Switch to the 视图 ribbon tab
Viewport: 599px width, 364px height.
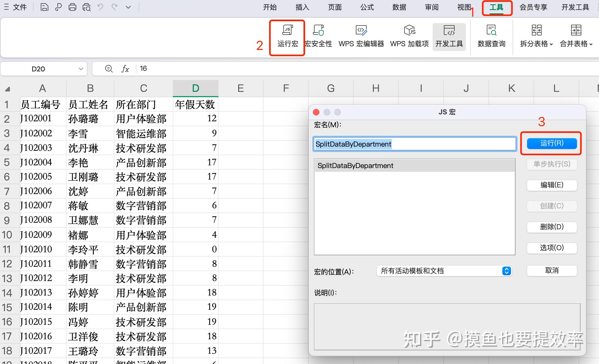[463, 7]
